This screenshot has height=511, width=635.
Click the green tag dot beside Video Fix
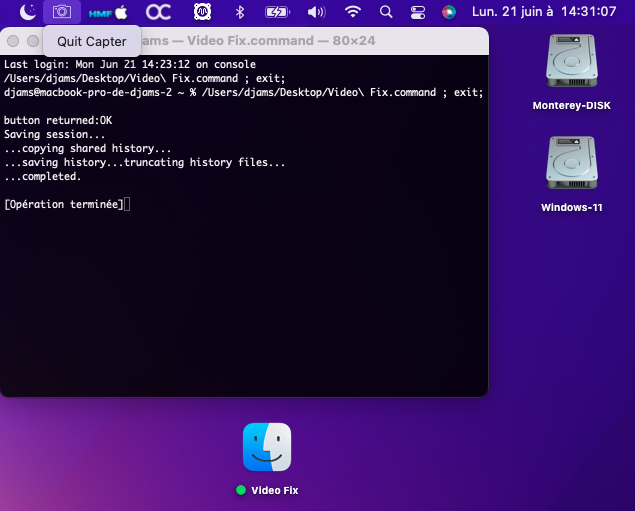tap(241, 490)
